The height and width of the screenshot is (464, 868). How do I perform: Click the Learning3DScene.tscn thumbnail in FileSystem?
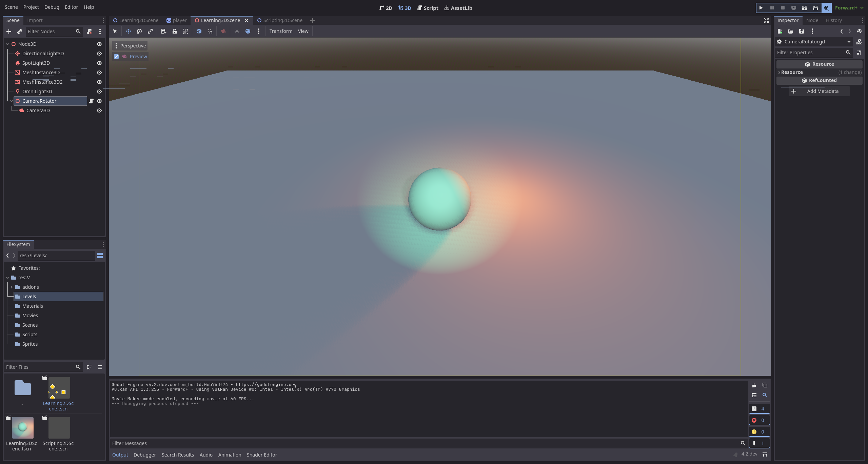(x=22, y=427)
